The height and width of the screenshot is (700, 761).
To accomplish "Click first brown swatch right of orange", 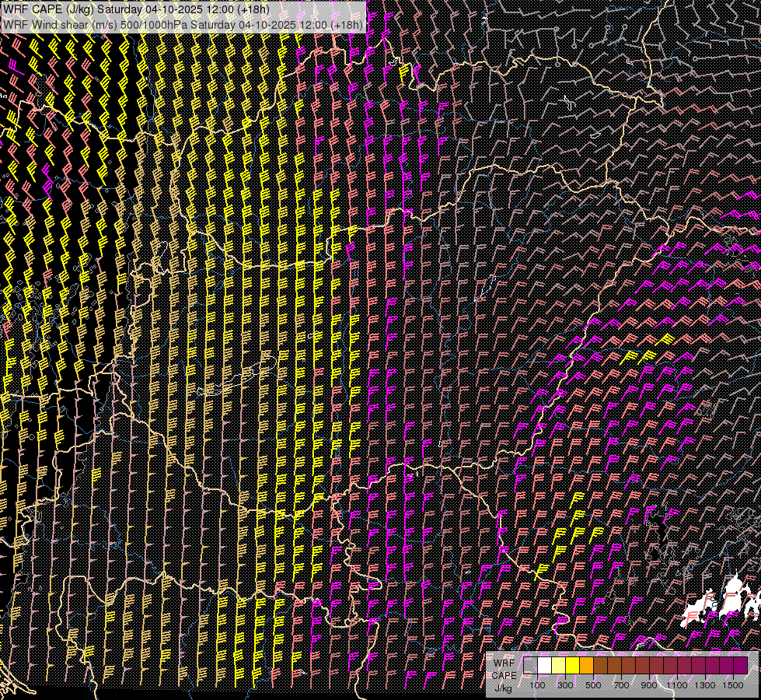I will pyautogui.click(x=601, y=665).
